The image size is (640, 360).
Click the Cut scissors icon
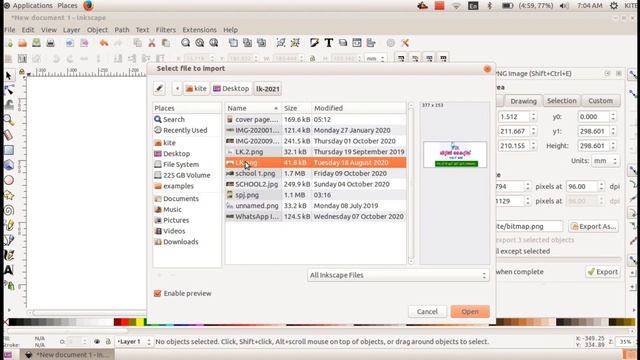pyautogui.click(x=151, y=43)
